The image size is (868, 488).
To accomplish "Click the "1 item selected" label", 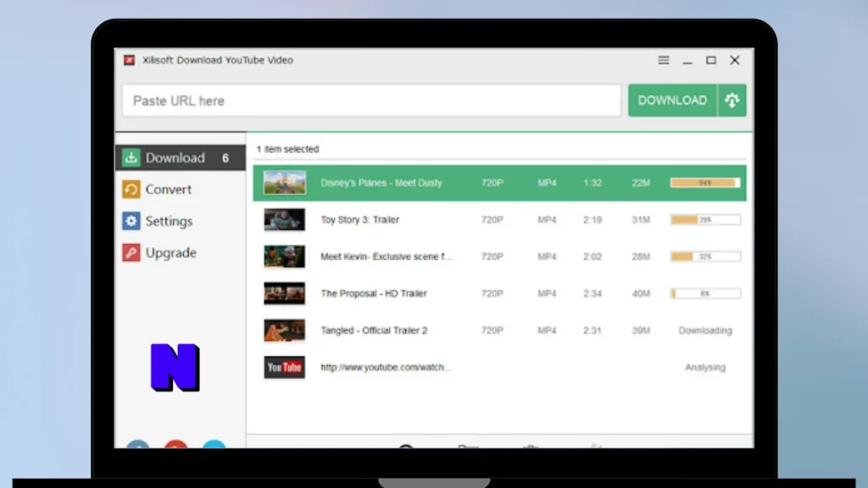I will (288, 149).
